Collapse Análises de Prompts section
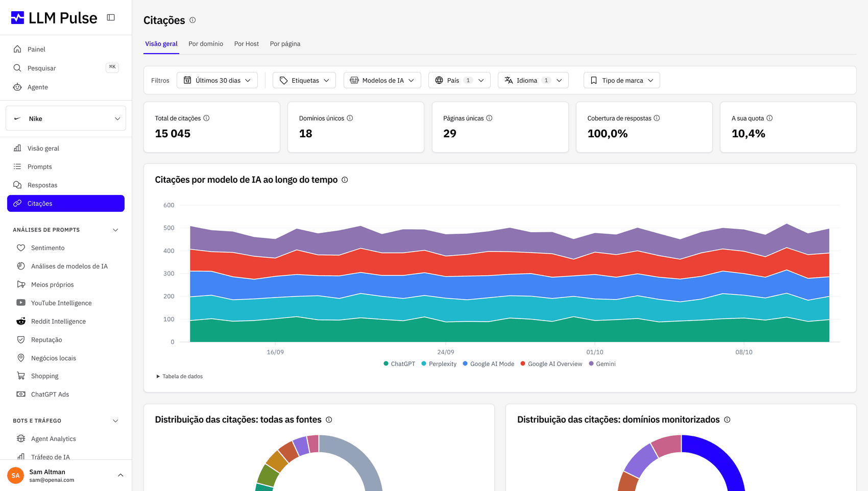 tap(115, 230)
